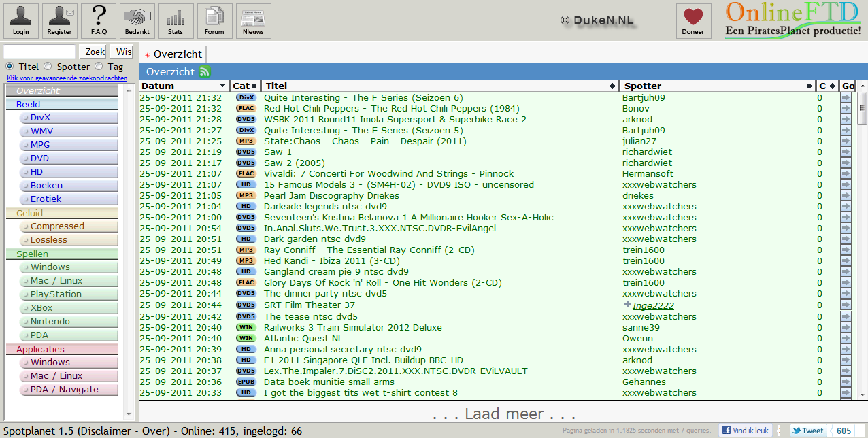Image resolution: width=868 pixels, height=438 pixels.
Task: Click Go arrow for WSBK 2011 Round11
Action: coord(846,120)
